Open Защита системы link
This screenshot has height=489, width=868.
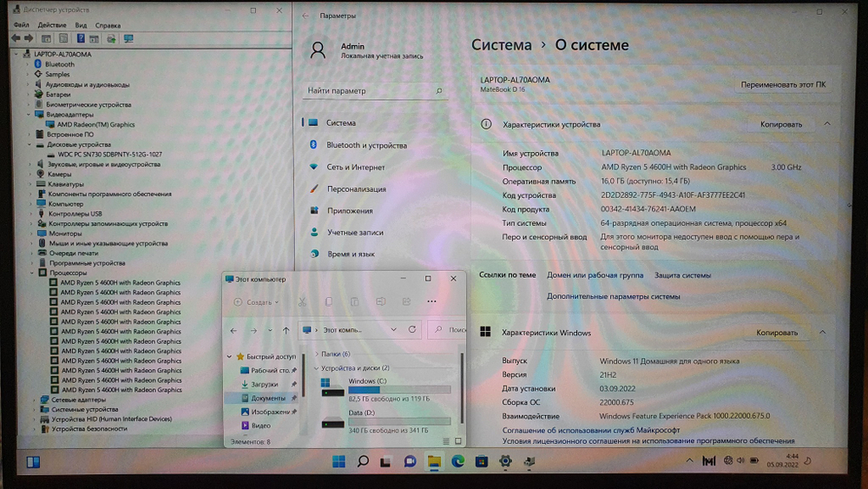[682, 275]
